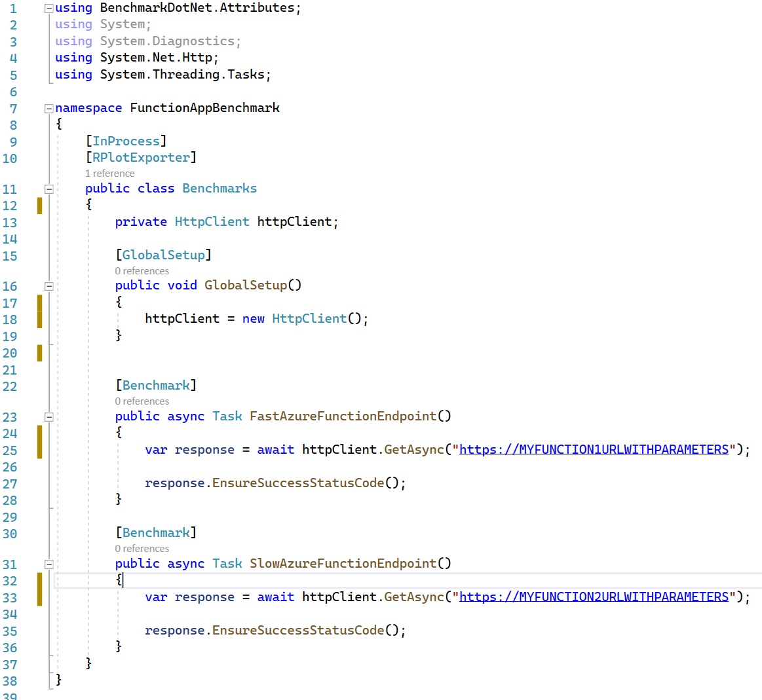This screenshot has width=762, height=700.
Task: Click the InProcess attribute
Action: tap(126, 141)
